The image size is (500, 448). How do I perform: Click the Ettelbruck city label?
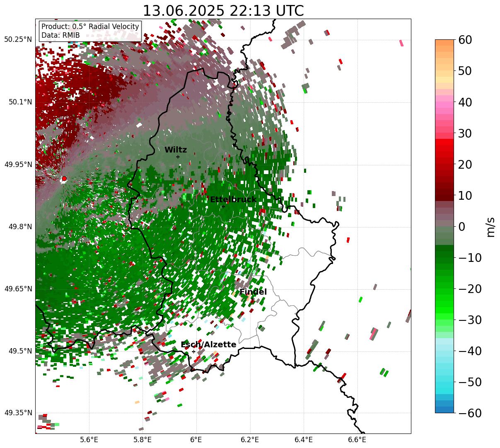click(233, 200)
